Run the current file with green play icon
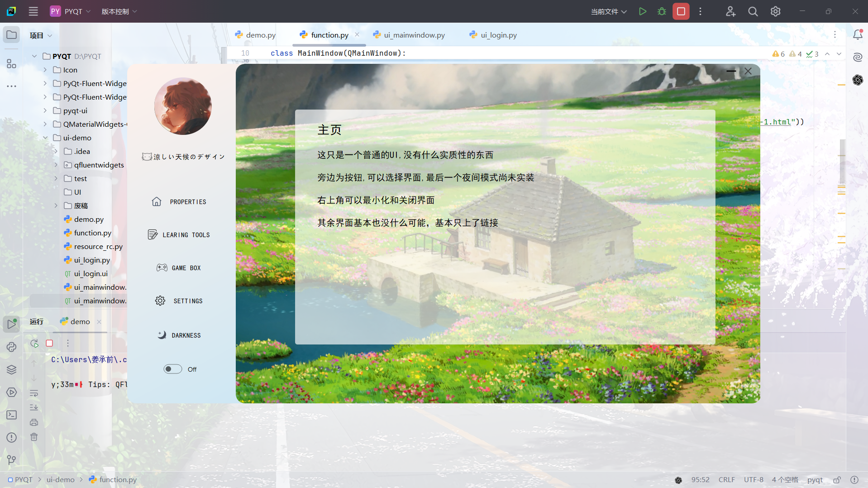Viewport: 868px width, 488px height. coord(642,11)
